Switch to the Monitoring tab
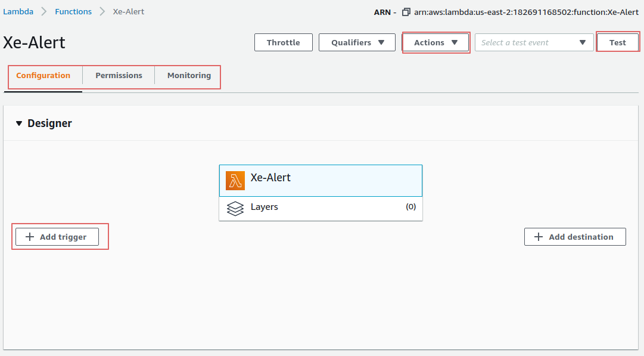644x356 pixels. click(x=189, y=76)
